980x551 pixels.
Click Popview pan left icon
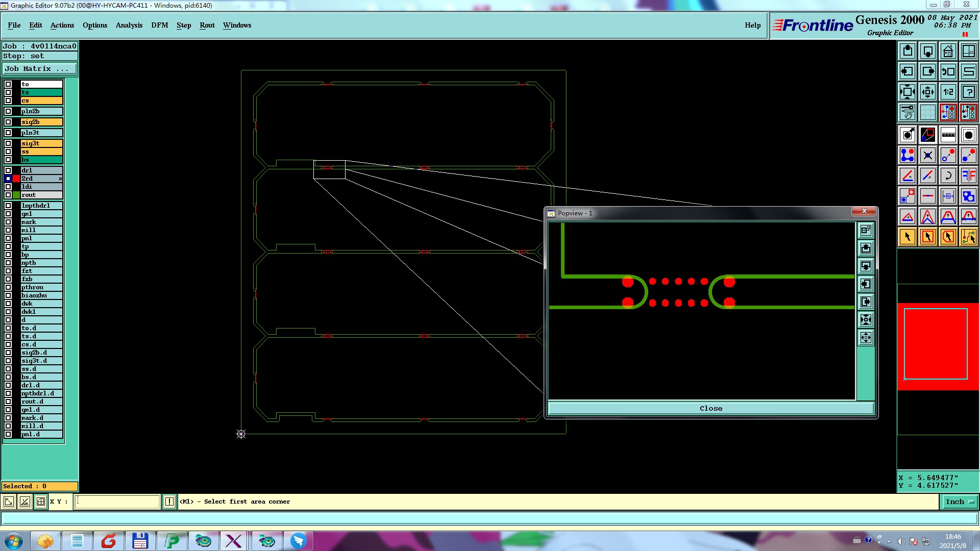pyautogui.click(x=866, y=284)
